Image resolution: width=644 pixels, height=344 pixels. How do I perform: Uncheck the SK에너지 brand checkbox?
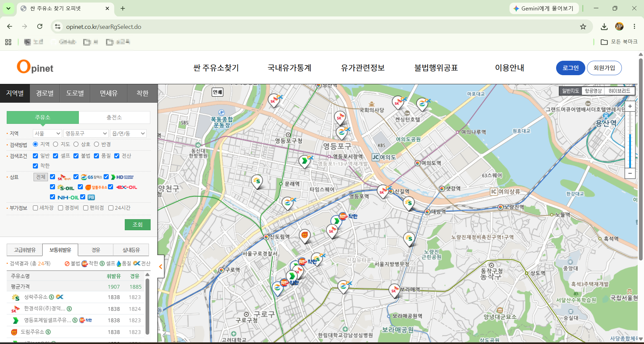pos(53,177)
